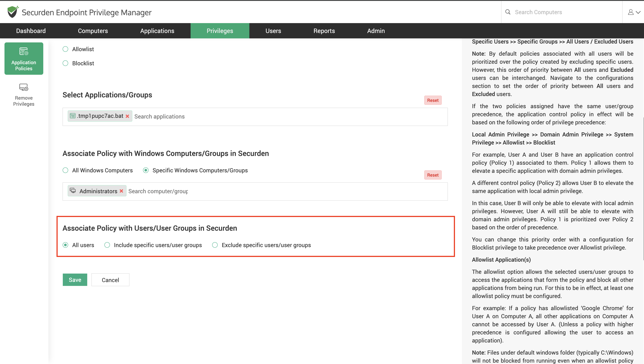Click the search magnifier icon

(x=508, y=12)
